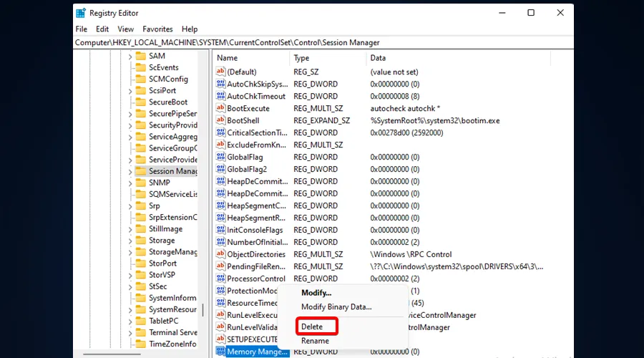This screenshot has height=358, width=644.
Task: Click the CriticalSectionTi DWORD icon
Action: tap(220, 132)
